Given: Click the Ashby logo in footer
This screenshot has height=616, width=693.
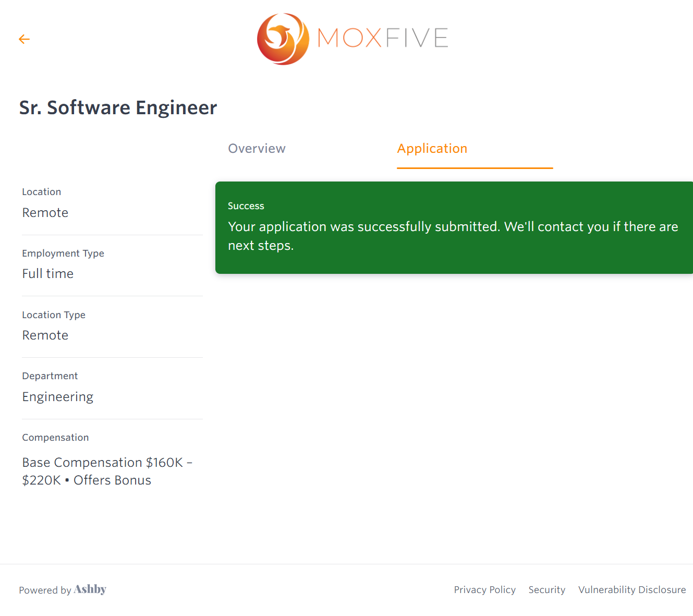Looking at the screenshot, I should [90, 589].
